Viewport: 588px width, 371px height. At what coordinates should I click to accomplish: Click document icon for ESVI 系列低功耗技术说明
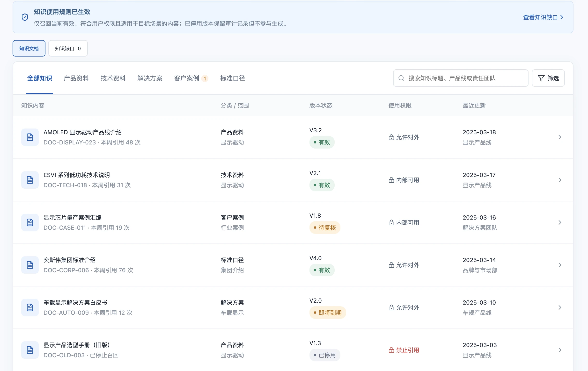(x=30, y=180)
